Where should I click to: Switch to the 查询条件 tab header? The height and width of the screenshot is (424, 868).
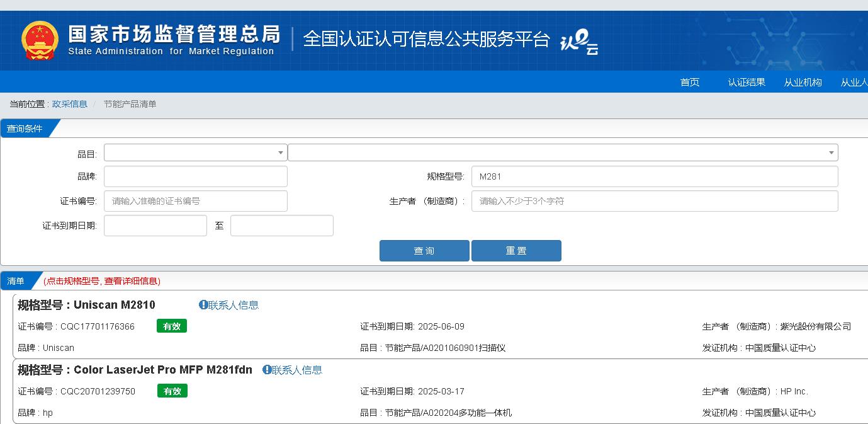[x=25, y=129]
